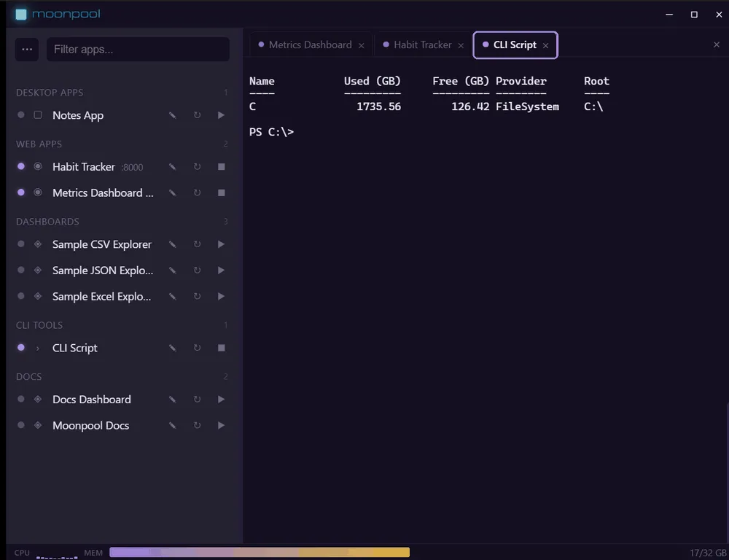
Task: Edit the Habit Tracker entry
Action: (x=173, y=166)
